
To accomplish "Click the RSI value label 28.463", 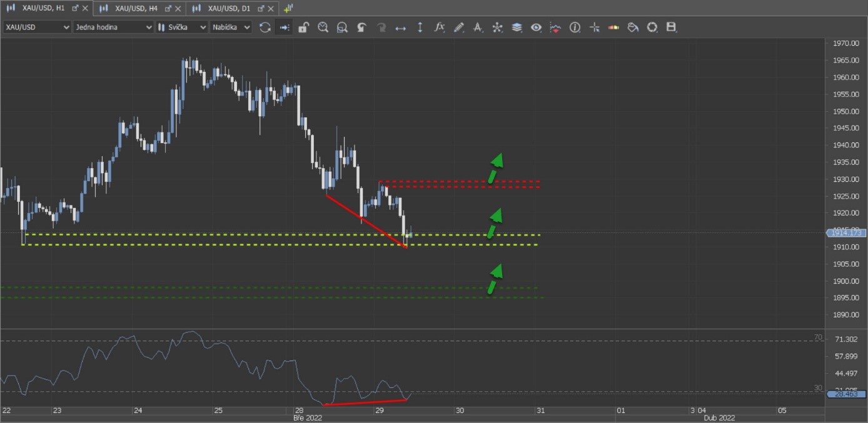I will 846,394.
